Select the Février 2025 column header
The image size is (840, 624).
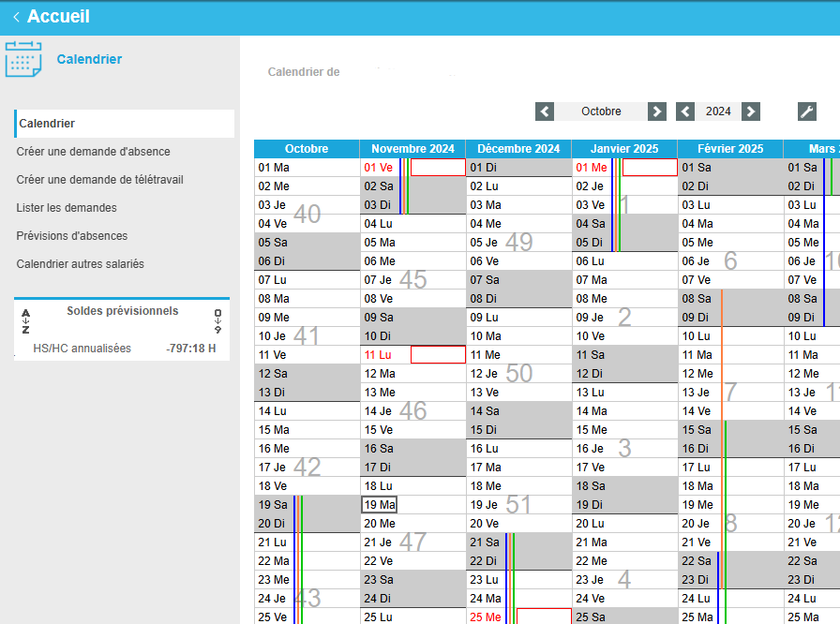tap(730, 149)
